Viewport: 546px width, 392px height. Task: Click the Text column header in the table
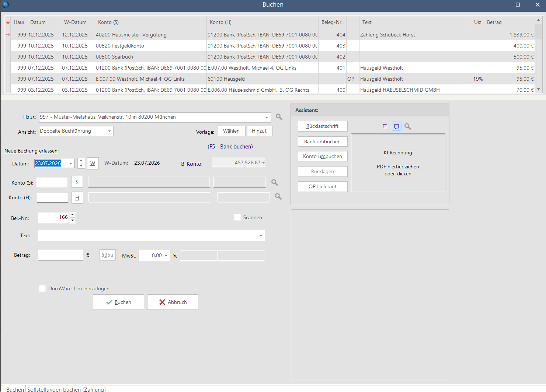[415, 22]
